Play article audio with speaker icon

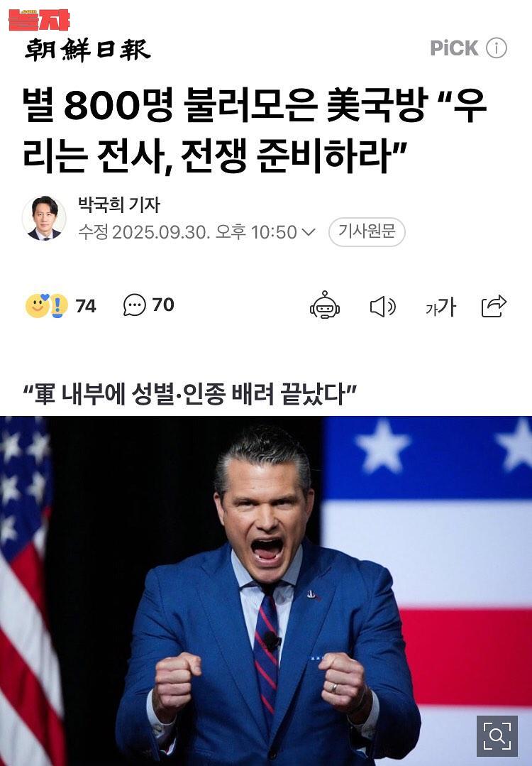[x=382, y=307]
